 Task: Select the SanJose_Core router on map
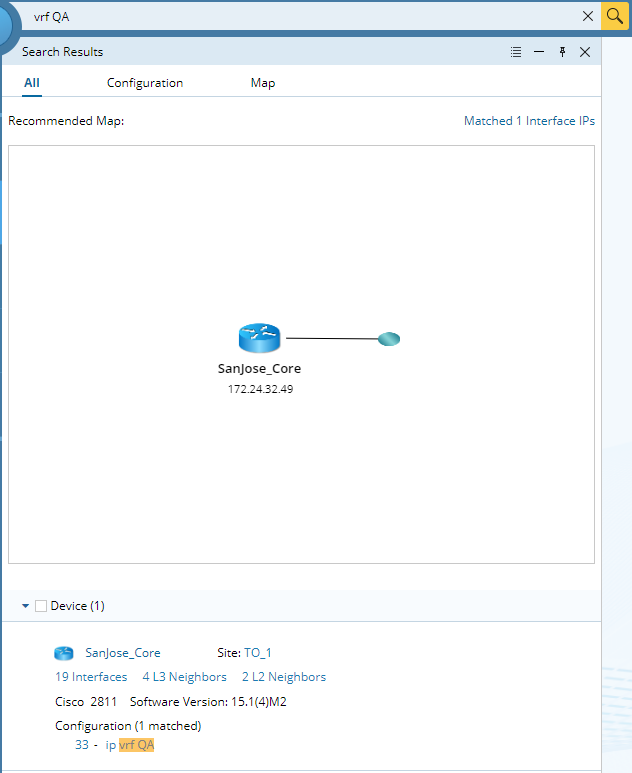click(x=259, y=338)
